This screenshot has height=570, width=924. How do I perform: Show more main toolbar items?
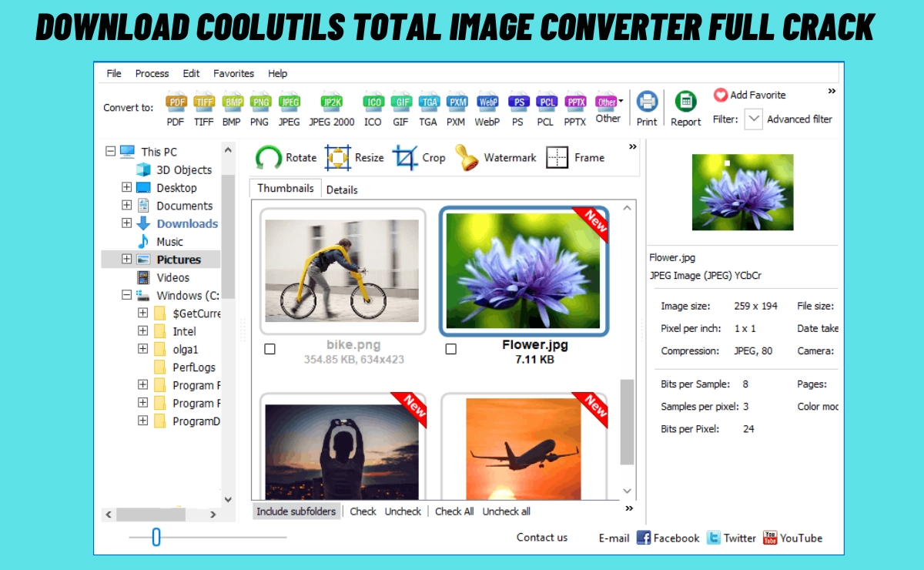832,91
